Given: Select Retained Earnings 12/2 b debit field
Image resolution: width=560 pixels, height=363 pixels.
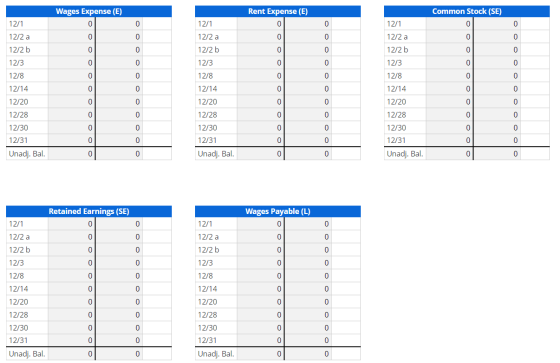Looking at the screenshot, I should [71, 250].
